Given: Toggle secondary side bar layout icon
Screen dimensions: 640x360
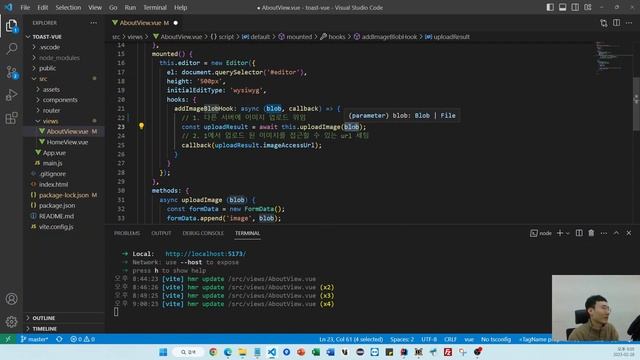Looking at the screenshot, I should (x=575, y=7).
